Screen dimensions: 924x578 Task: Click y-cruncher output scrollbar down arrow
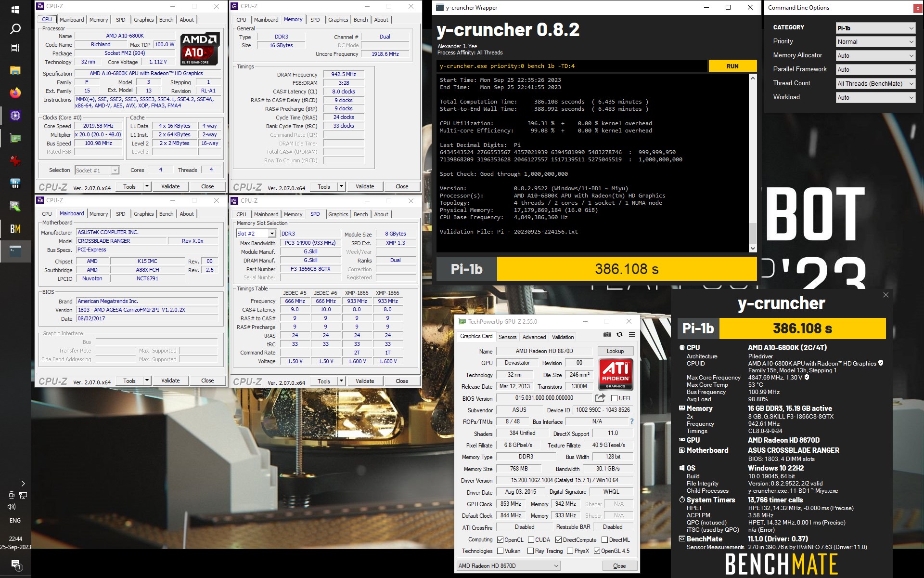[x=753, y=249]
